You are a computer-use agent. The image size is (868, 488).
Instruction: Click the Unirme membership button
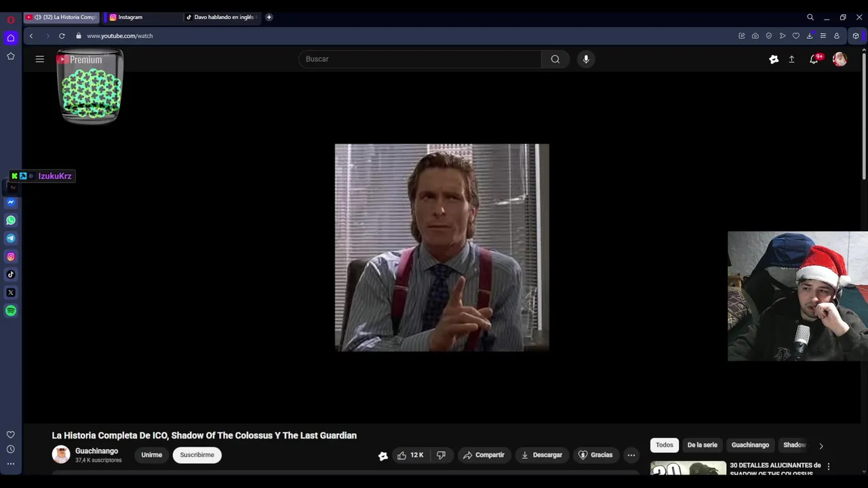coord(152,455)
